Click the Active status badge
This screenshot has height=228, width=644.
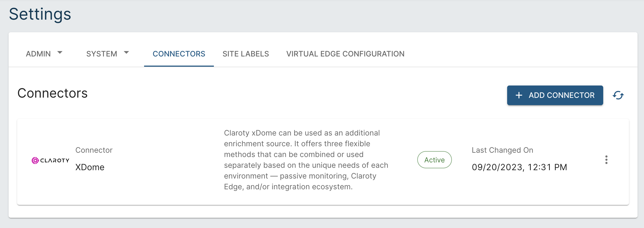[x=434, y=160]
